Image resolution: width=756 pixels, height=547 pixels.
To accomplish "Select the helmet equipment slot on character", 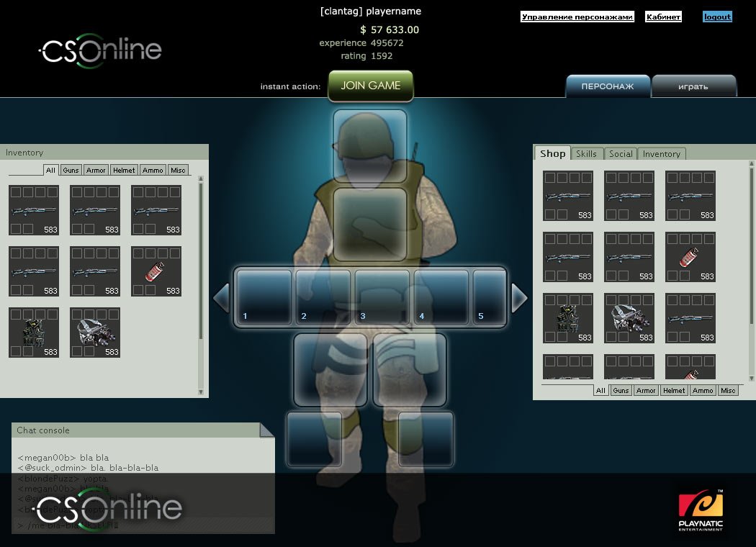I will 369,145.
